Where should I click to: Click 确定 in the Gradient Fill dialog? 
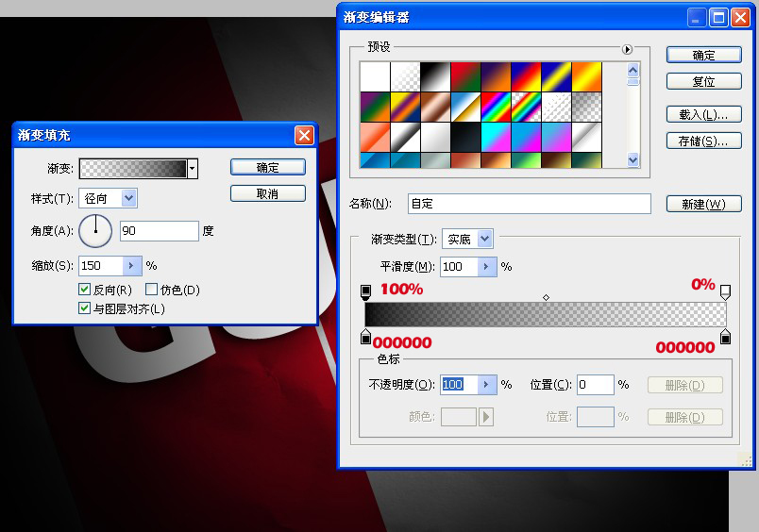(268, 167)
